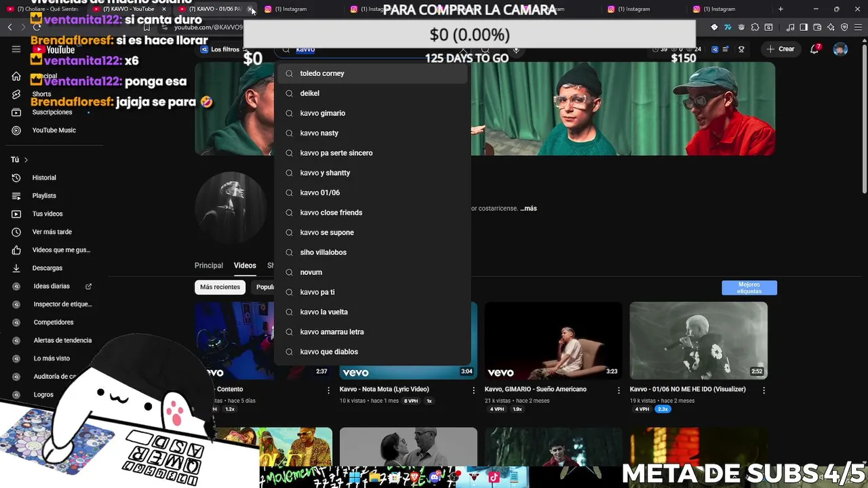868x488 pixels.
Task: Switch to the KAVVO - YouTube browser tab
Action: pyautogui.click(x=128, y=9)
